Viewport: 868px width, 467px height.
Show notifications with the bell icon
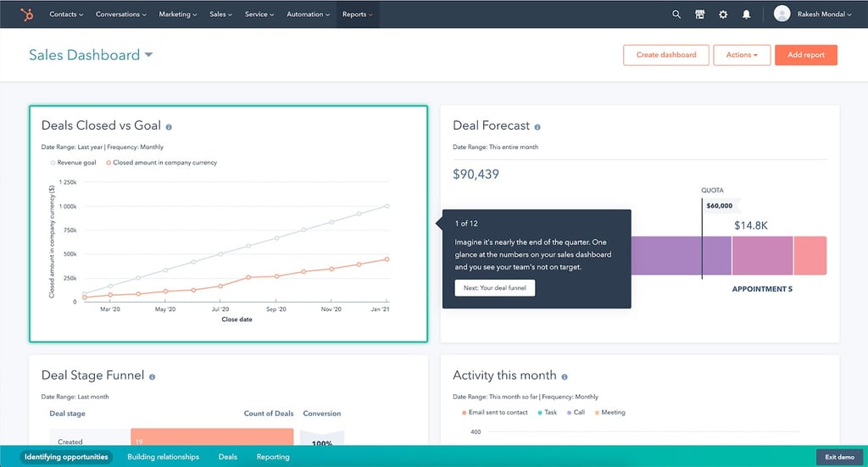(x=746, y=14)
